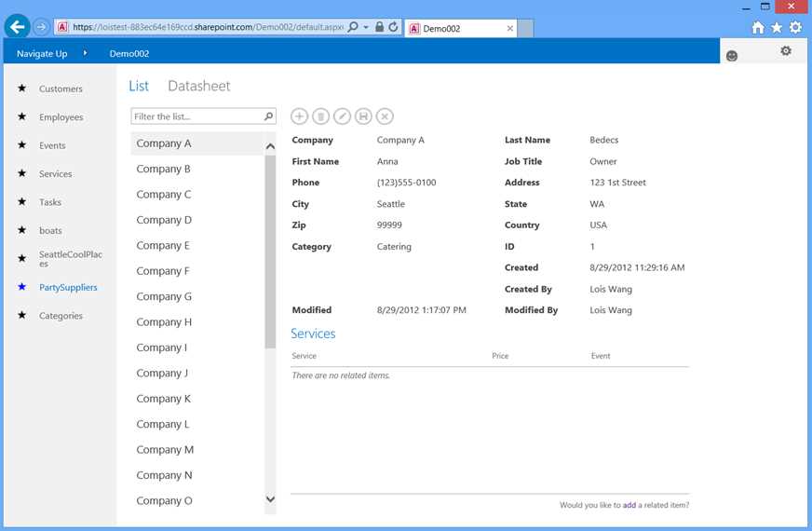Open the SharePoint settings gear

786,50
